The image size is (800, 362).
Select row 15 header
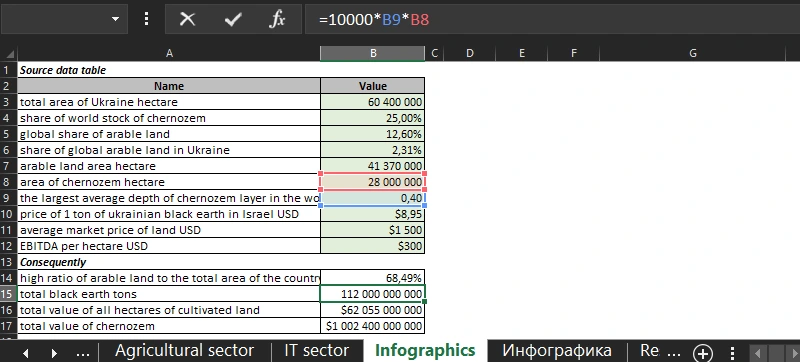[9, 294]
